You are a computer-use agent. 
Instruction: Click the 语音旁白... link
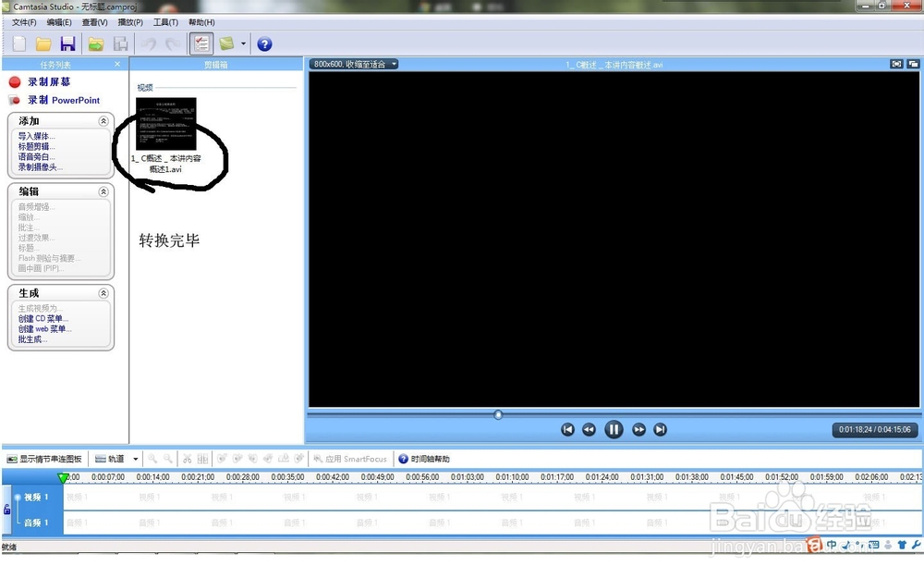tap(36, 157)
